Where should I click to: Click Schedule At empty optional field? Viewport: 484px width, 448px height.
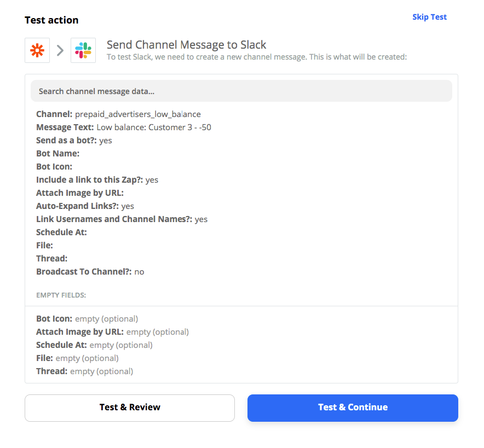coord(95,345)
